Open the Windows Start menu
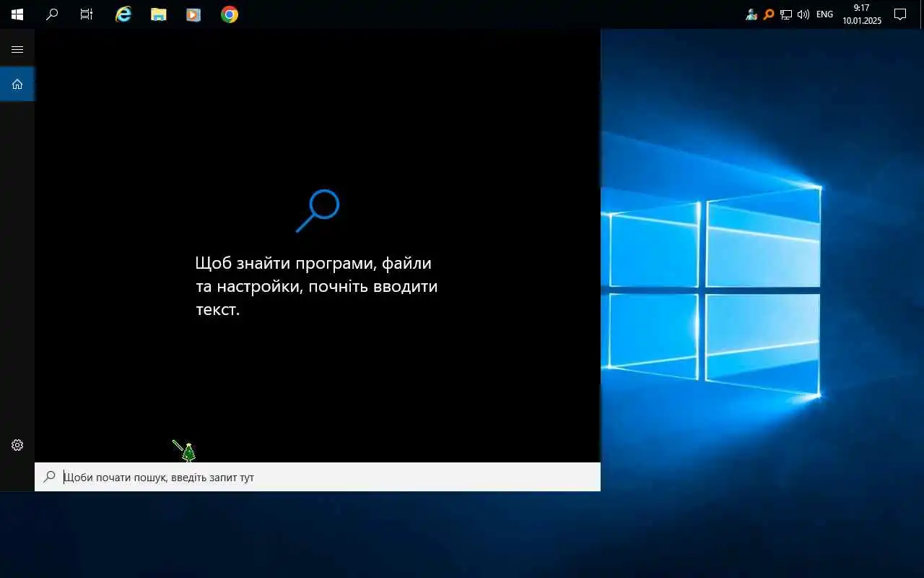The height and width of the screenshot is (578, 924). coord(17,14)
